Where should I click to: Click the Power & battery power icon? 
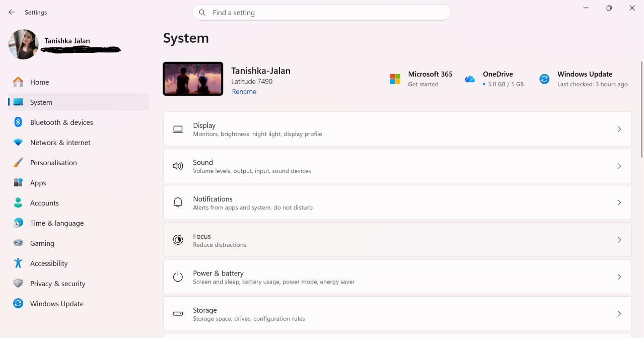pos(178,277)
